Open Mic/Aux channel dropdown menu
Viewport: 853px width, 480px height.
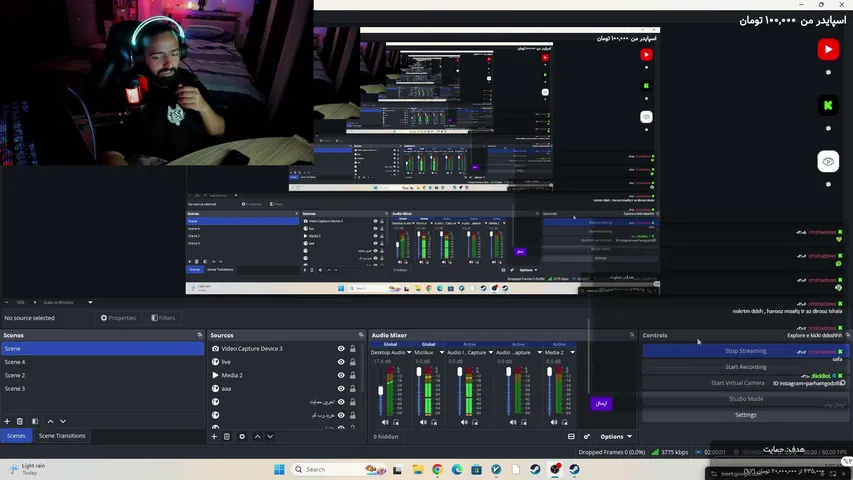[442, 353]
